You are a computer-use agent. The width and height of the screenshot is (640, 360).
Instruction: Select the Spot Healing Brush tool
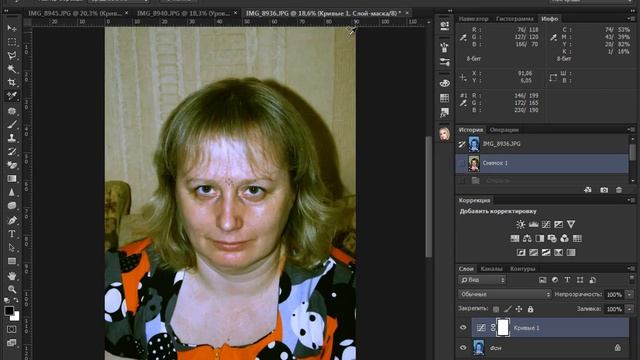(12, 111)
